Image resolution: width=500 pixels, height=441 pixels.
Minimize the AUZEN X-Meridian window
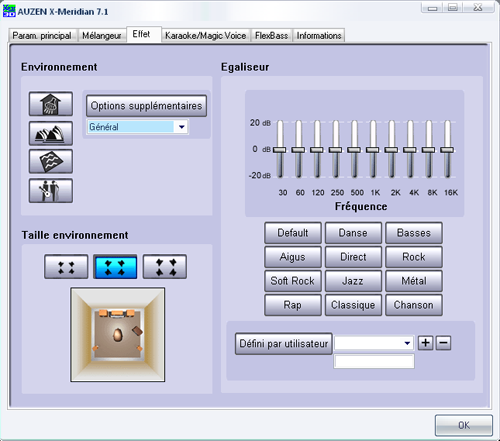pyautogui.click(x=433, y=7)
